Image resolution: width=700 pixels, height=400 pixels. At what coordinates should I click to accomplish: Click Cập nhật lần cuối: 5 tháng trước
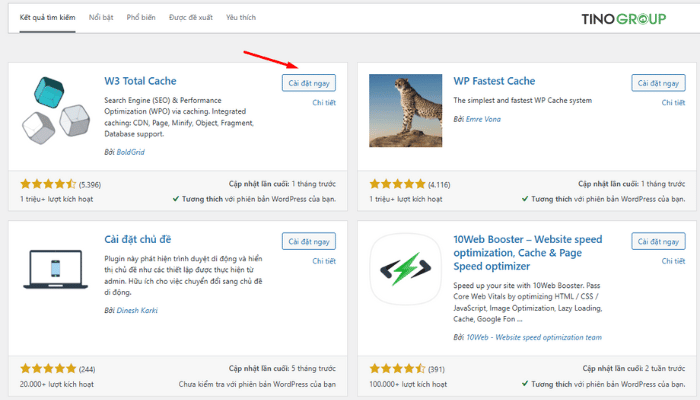pyautogui.click(x=282, y=369)
